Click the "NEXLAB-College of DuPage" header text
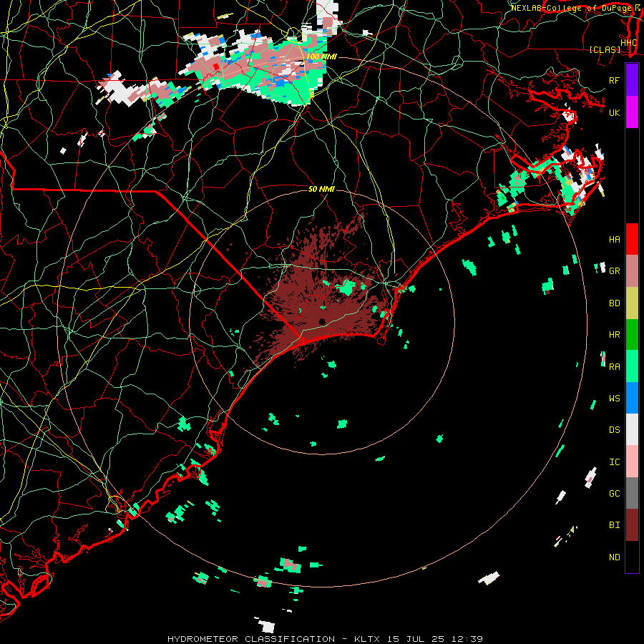This screenshot has width=644, height=644. point(571,8)
